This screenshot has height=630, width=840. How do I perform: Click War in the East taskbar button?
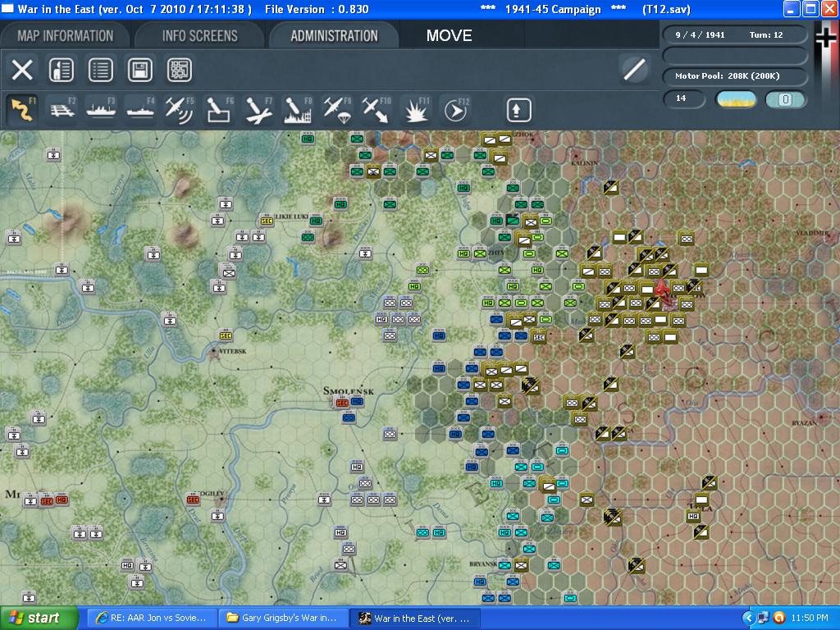(416, 618)
